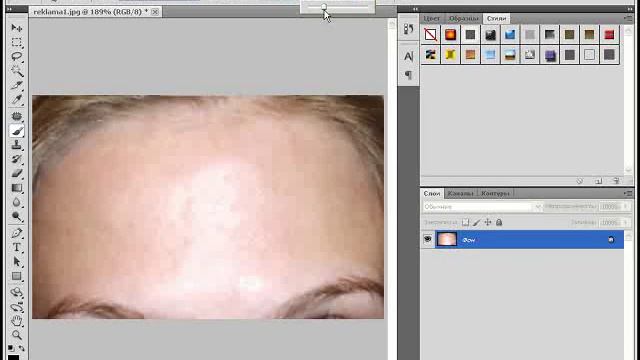Select the Gradient tool
Screen dimensions: 640x360
(17, 188)
